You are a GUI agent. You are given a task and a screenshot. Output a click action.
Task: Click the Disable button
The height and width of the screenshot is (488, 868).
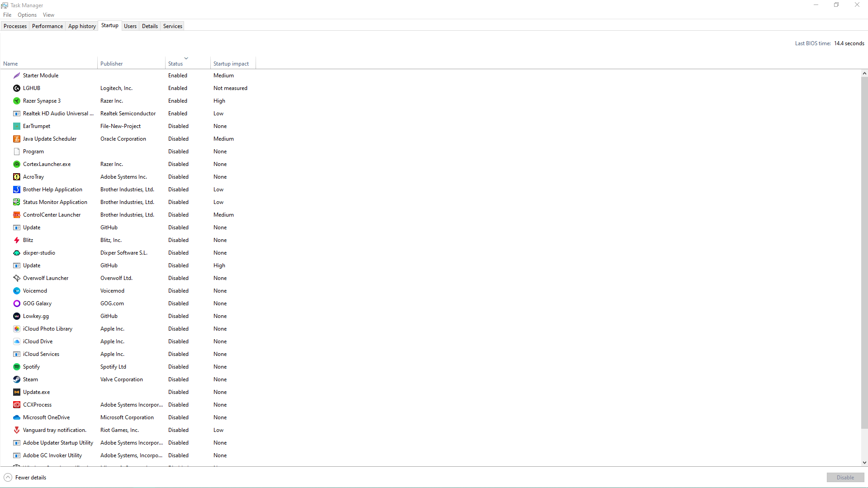[x=845, y=478]
